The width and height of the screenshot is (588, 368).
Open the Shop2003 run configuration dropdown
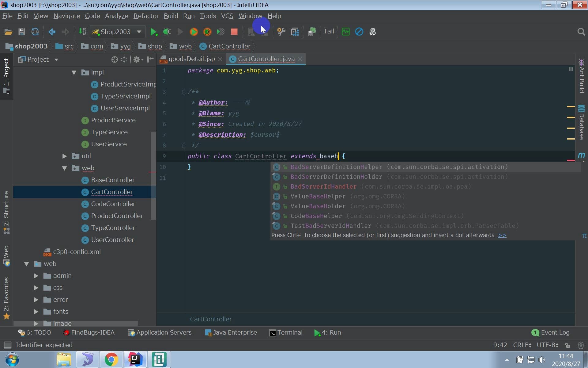(x=117, y=32)
